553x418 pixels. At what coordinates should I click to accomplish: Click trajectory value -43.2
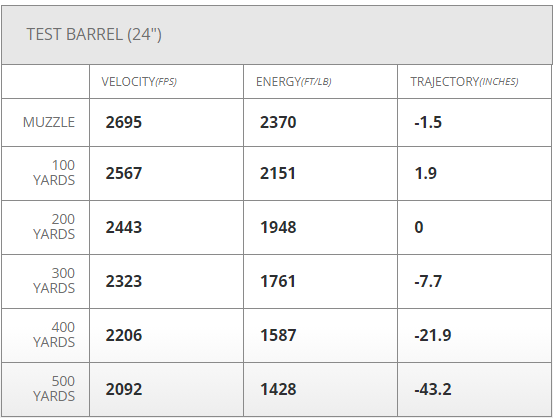click(x=433, y=389)
